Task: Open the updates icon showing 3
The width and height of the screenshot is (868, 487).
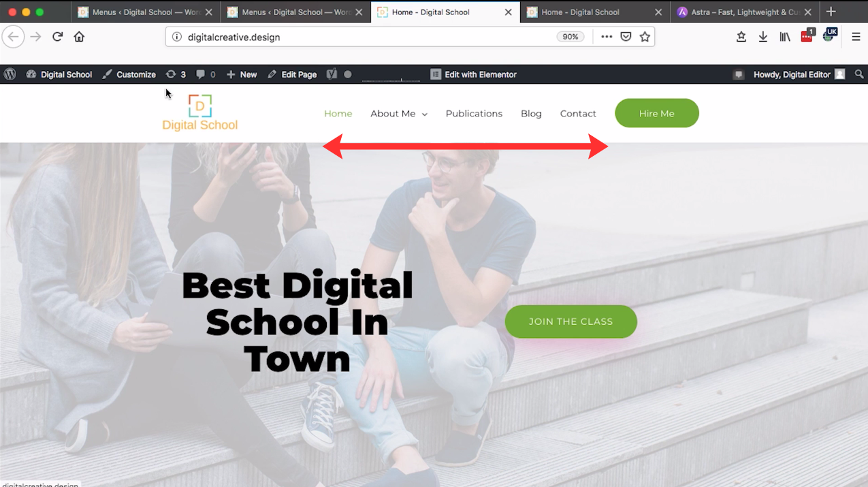Action: point(176,74)
